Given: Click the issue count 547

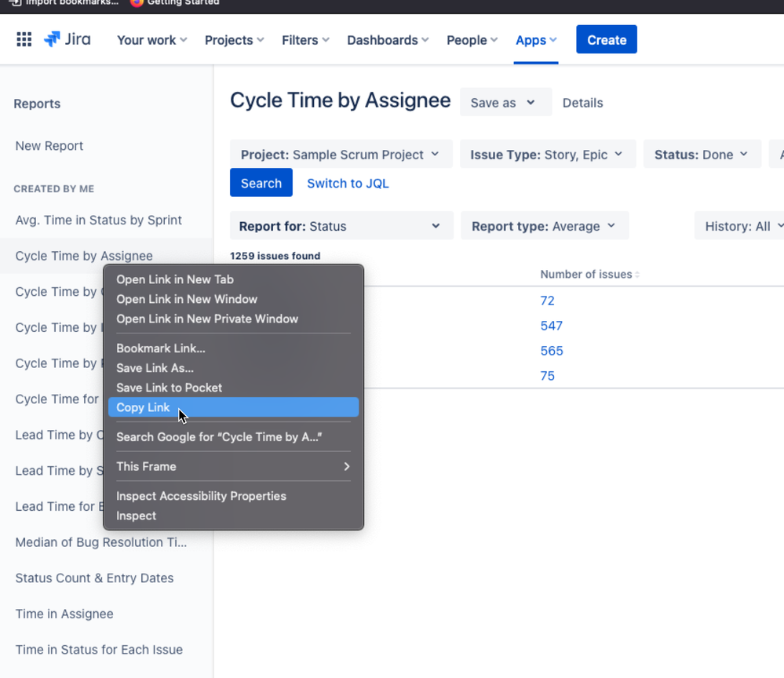Looking at the screenshot, I should pyautogui.click(x=552, y=326).
